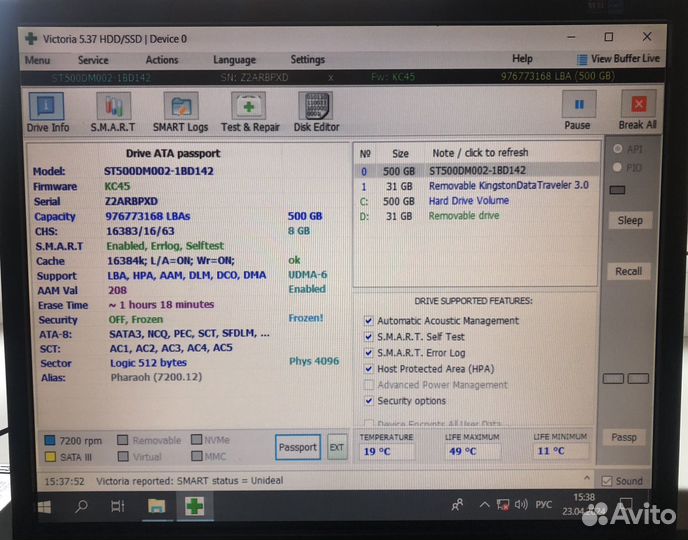This screenshot has width=688, height=540.
Task: Open Test & Repair section
Action: click(250, 112)
